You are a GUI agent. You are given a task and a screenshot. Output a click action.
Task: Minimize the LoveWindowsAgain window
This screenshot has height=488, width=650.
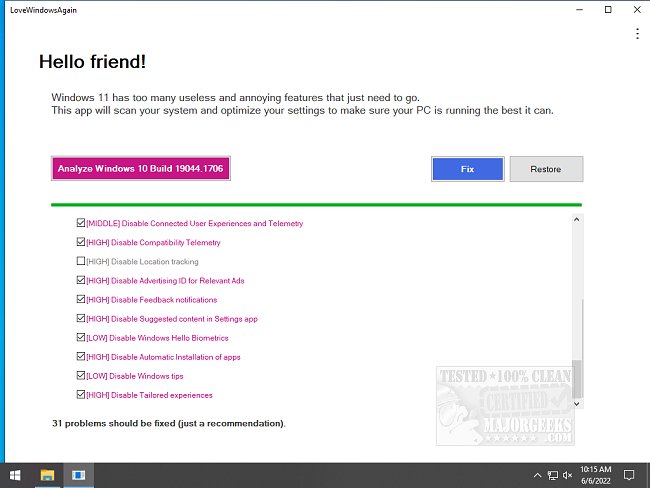click(580, 10)
